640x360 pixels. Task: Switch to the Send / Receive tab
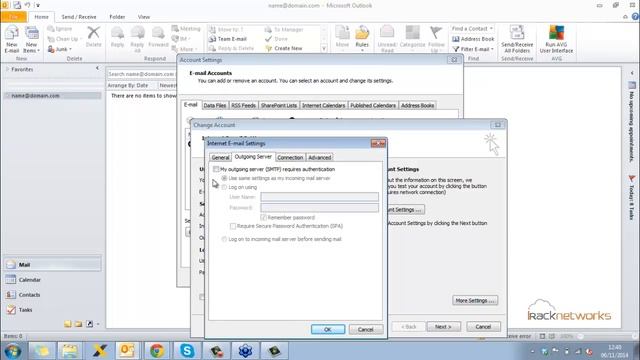(x=79, y=17)
